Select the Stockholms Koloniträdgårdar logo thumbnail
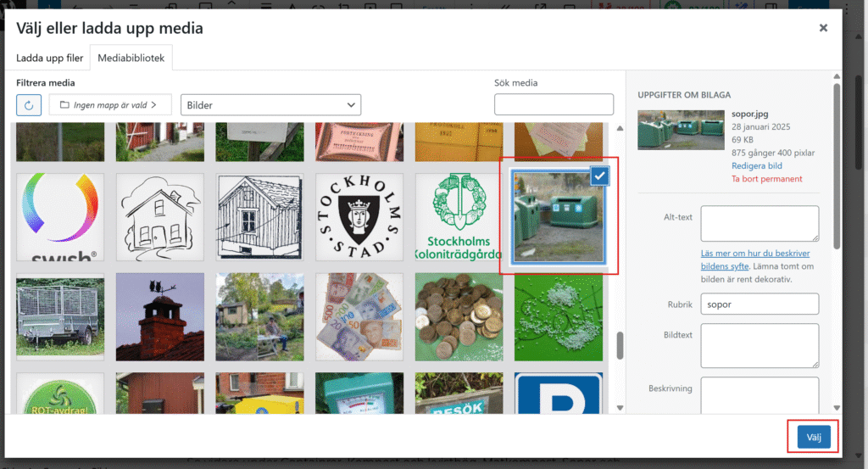Image resolution: width=868 pixels, height=469 pixels. 459,216
